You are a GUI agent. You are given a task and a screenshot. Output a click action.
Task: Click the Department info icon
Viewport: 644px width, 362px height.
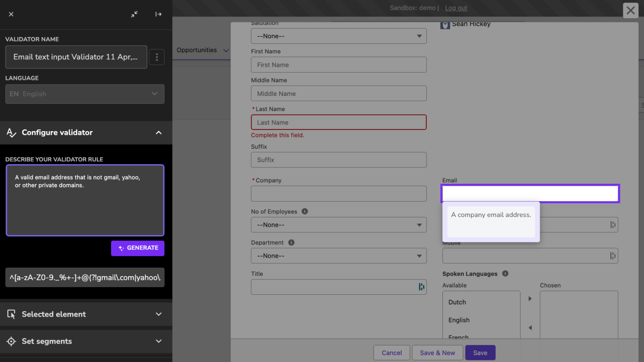pos(291,243)
